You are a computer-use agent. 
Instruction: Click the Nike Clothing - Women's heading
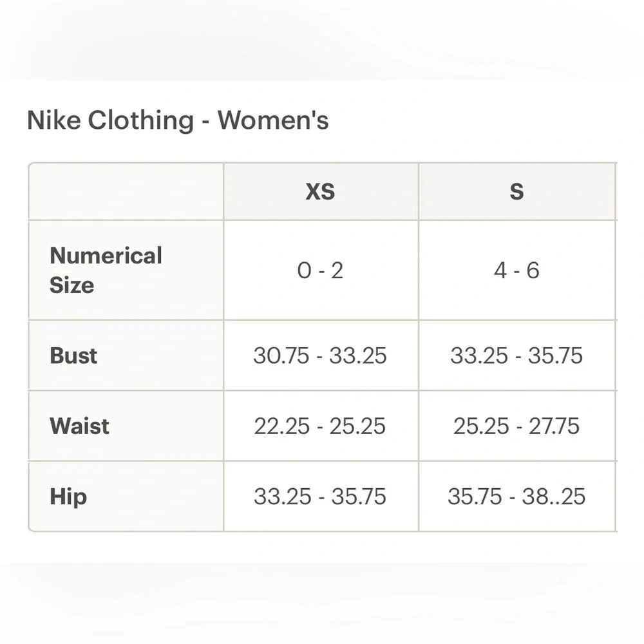tap(178, 120)
